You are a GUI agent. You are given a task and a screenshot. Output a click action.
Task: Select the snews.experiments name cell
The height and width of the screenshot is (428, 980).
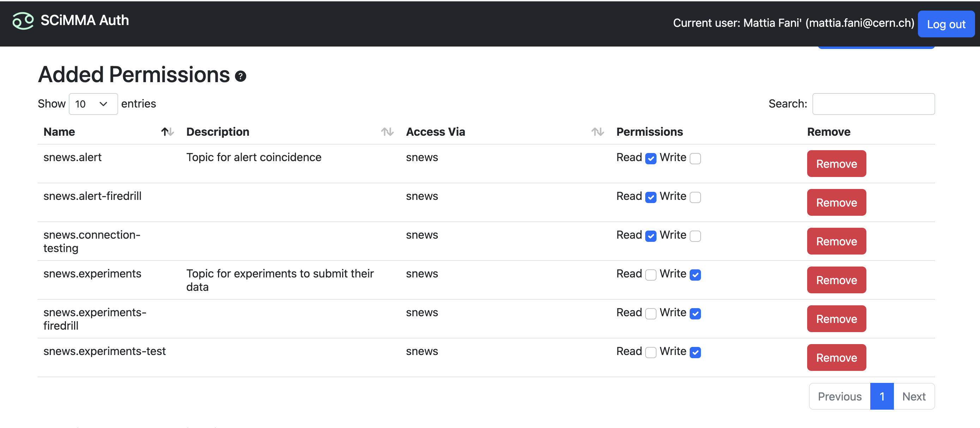(92, 274)
